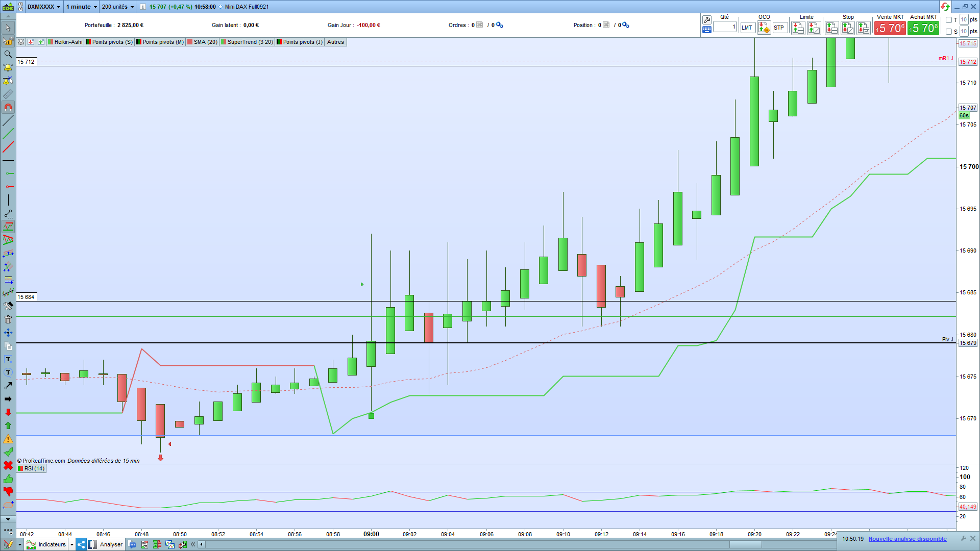Click the OCO order icon
The width and height of the screenshot is (980, 551).
coord(764,28)
